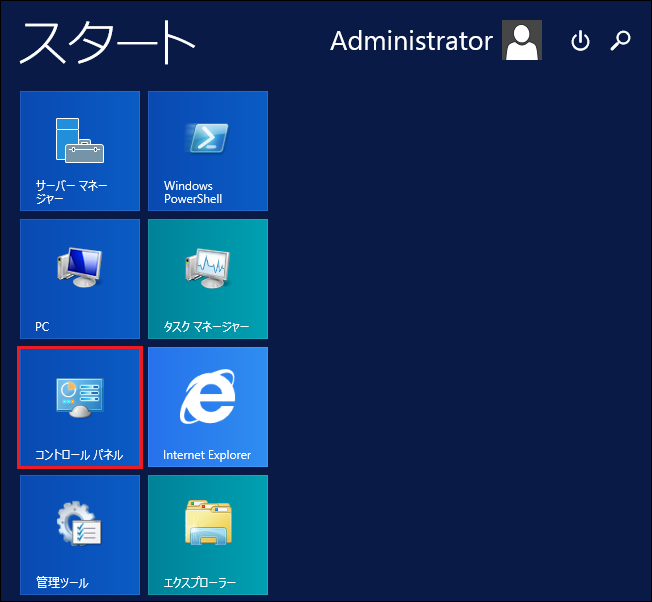Open the Control Panel icon in red box
This screenshot has width=652, height=602.
79,396
